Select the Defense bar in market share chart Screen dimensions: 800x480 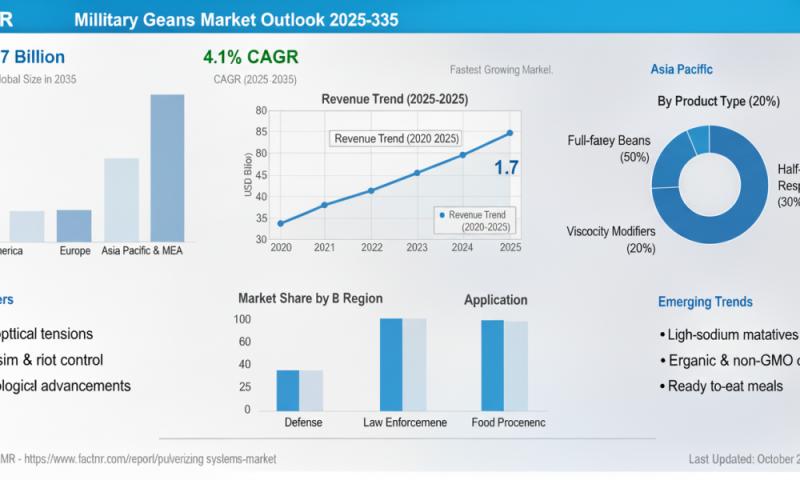[x=299, y=389]
